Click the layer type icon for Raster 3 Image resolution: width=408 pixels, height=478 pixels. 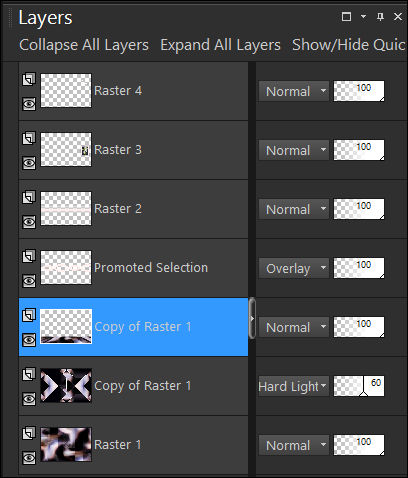click(29, 138)
